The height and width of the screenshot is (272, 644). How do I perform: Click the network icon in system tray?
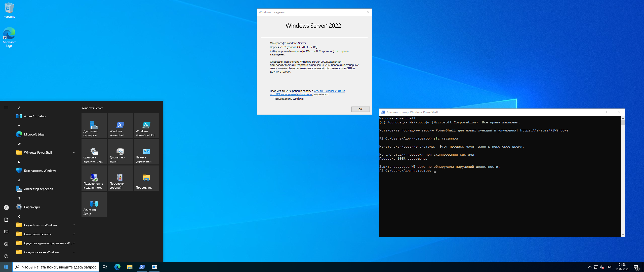pyautogui.click(x=596, y=267)
